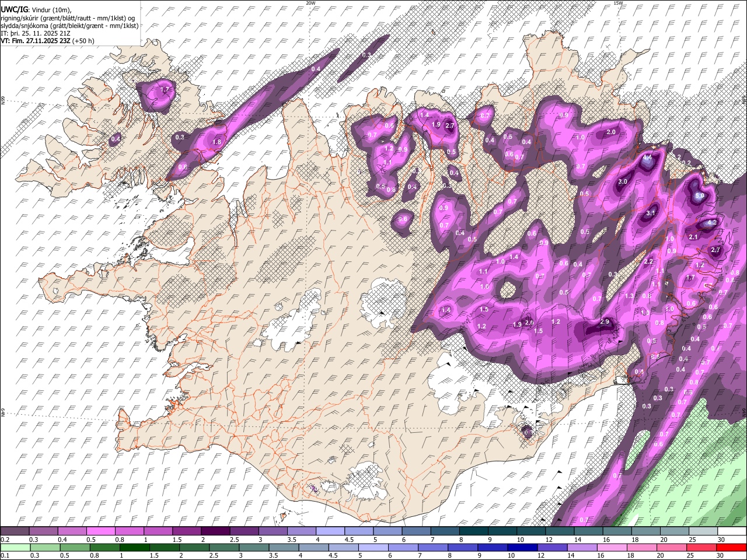Viewport: 747px width, 560px height.
Task: Click the "15W" longitude label
Action: pos(618,3)
